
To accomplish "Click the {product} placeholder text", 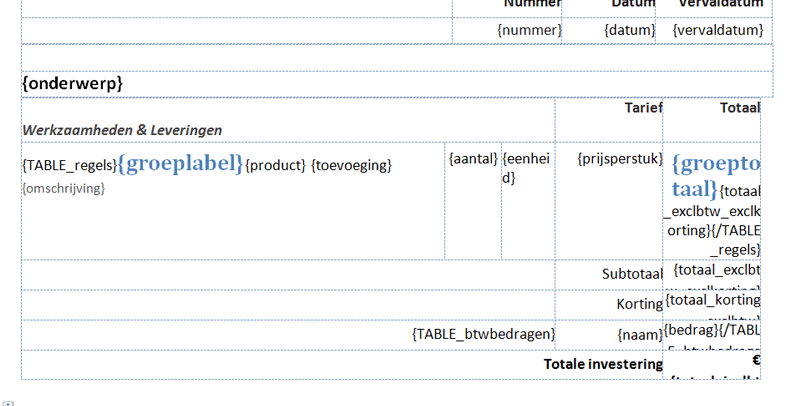I will (275, 165).
